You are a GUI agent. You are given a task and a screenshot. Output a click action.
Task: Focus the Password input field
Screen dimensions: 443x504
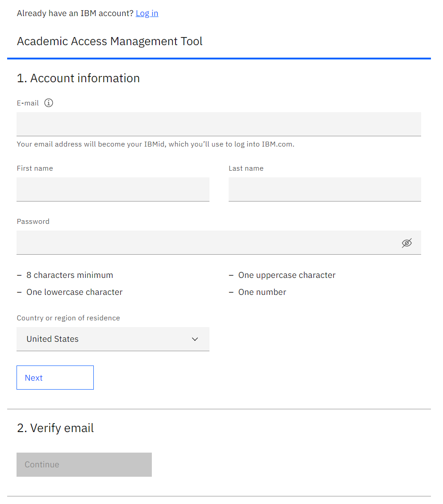pos(219,243)
